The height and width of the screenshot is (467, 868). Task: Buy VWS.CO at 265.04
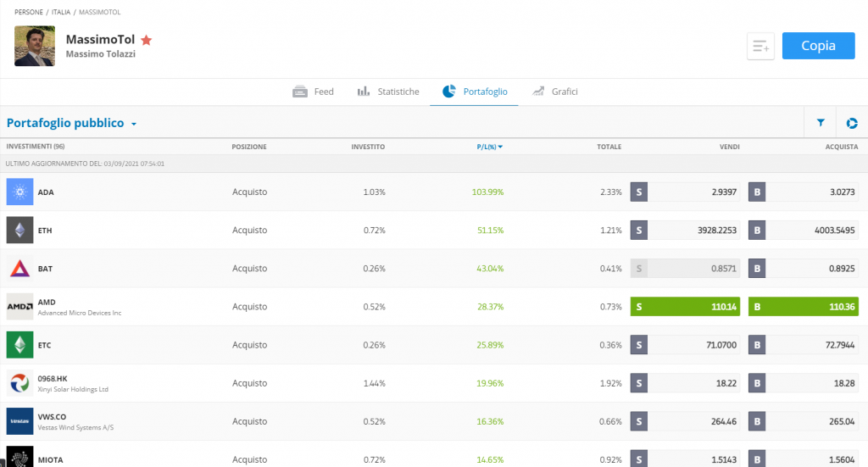(804, 421)
